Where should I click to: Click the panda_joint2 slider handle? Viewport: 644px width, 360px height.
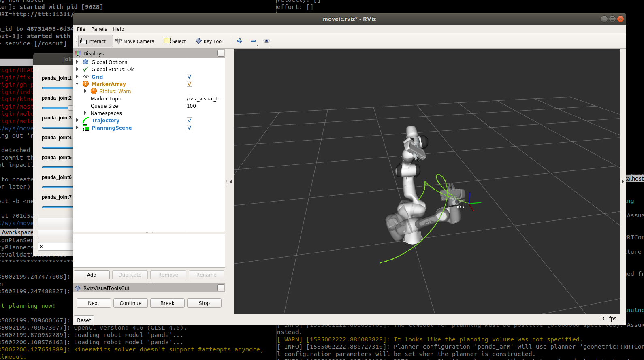[70, 108]
